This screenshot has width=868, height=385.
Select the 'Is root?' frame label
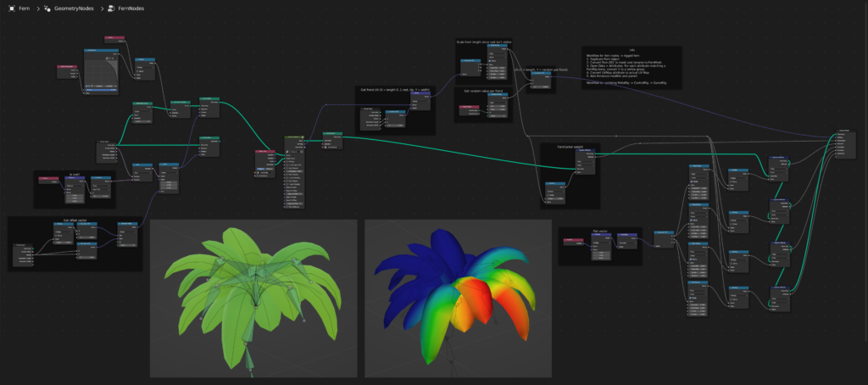[75, 175]
